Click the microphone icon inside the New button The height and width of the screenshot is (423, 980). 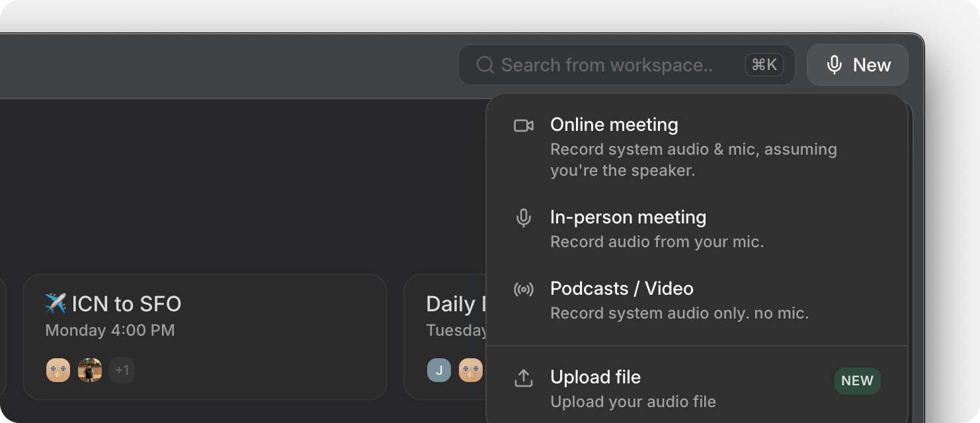coord(834,65)
